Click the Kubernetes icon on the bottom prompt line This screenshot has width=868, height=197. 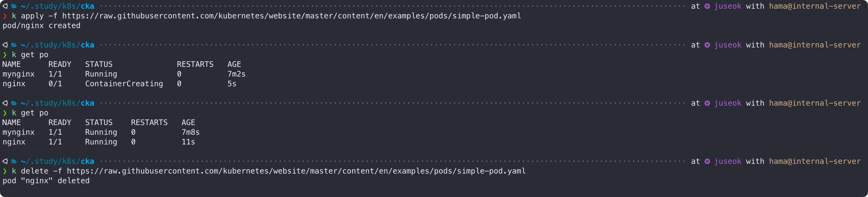point(707,161)
